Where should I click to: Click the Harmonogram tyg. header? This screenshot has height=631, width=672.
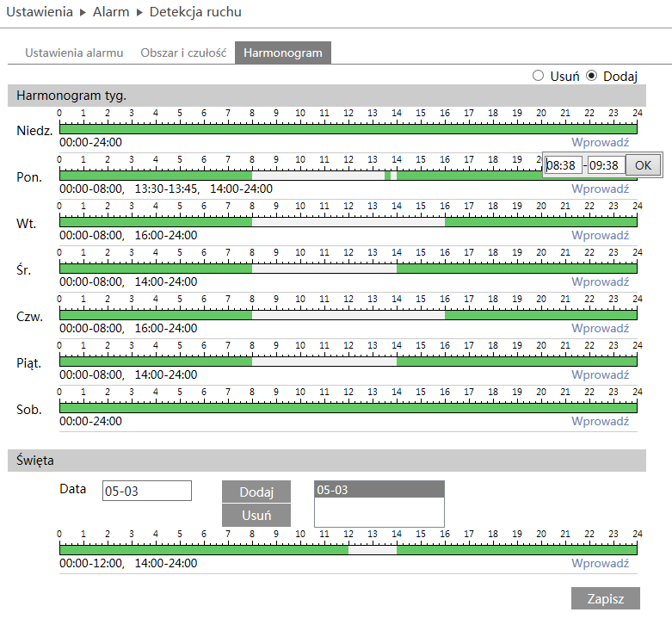point(327,96)
